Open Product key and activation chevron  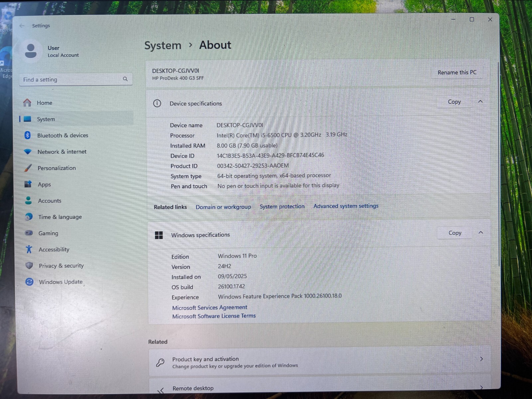[481, 359]
